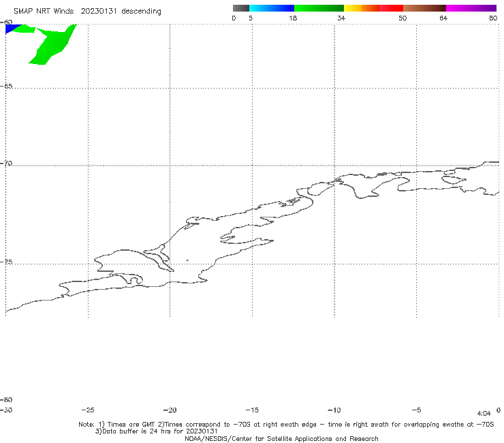
Task: Click the longitude label '-10'
Action: click(334, 410)
